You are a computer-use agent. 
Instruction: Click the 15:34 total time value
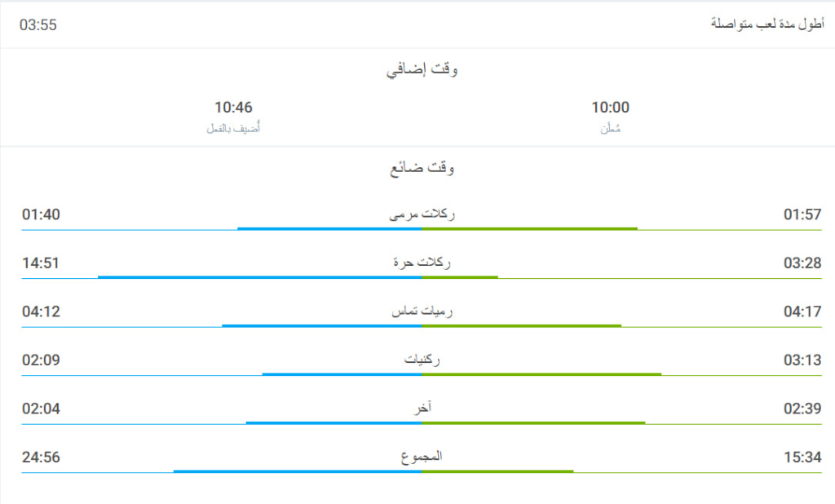point(802,458)
